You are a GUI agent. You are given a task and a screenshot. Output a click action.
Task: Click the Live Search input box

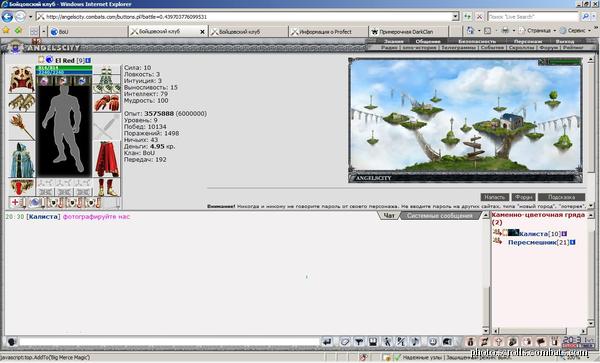pyautogui.click(x=533, y=16)
